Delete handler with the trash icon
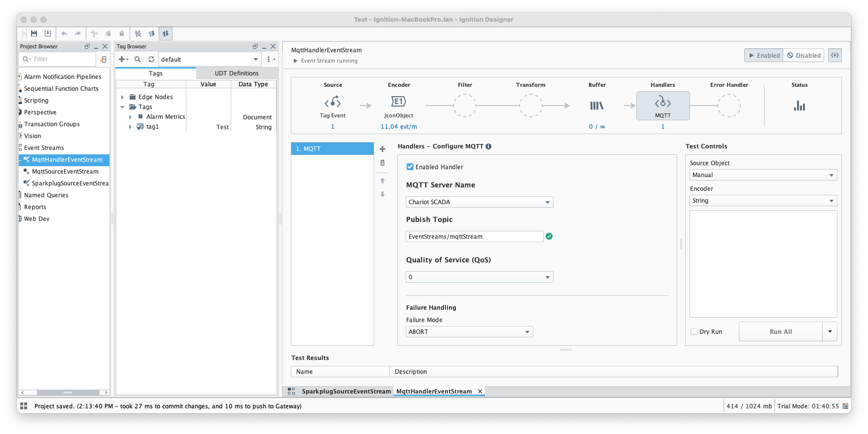This screenshot has height=434, width=868. pos(382,163)
